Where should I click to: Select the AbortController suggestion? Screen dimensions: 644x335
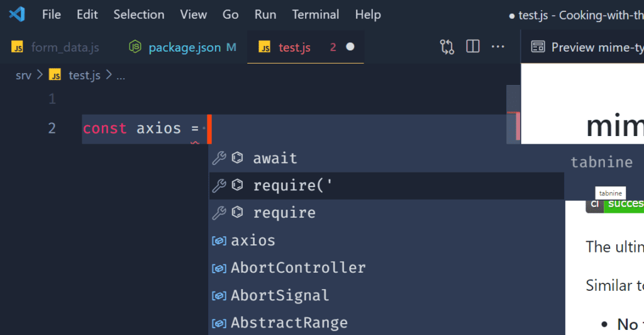point(386,268)
